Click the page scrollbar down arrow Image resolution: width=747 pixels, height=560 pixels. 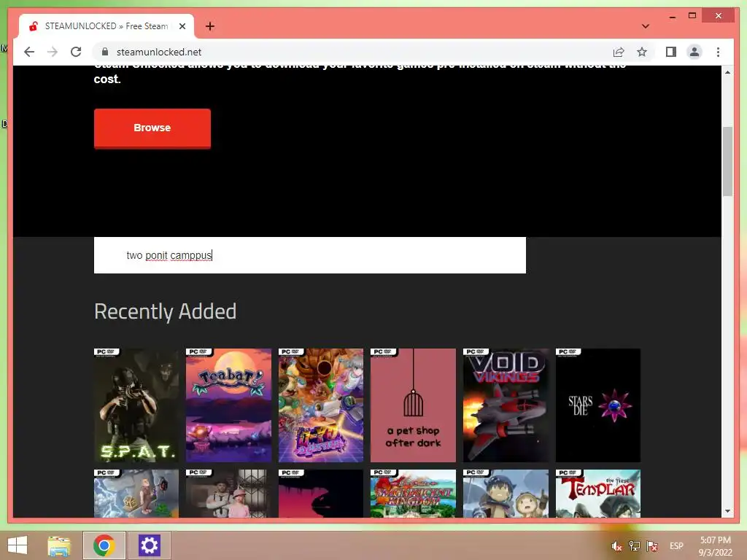tap(727, 511)
